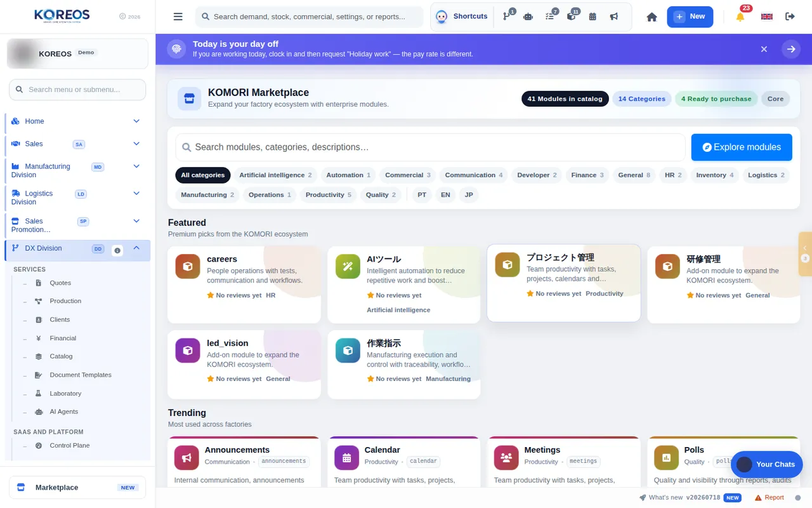The width and height of the screenshot is (812, 508).
Task: Open the robot shortcut icon in top bar
Action: 528,17
